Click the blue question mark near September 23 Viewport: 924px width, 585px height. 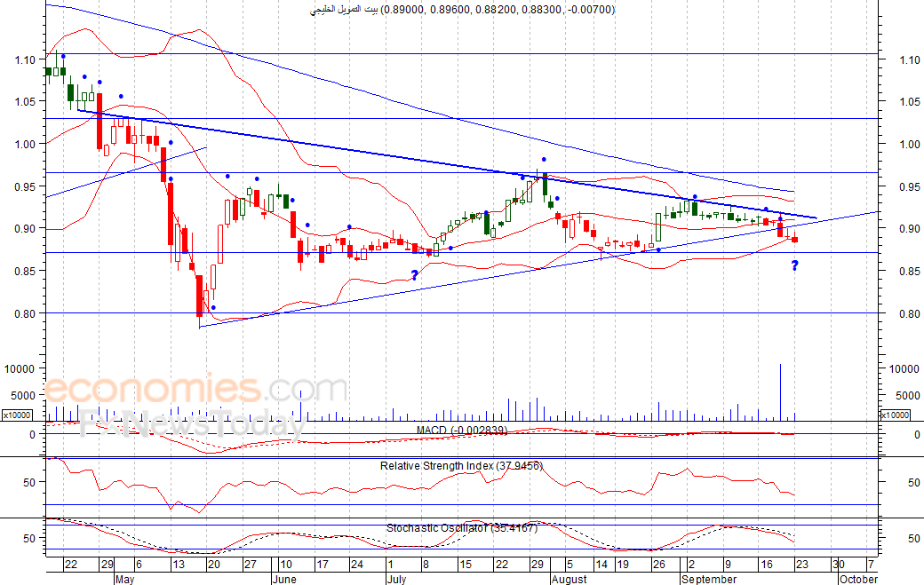(794, 266)
